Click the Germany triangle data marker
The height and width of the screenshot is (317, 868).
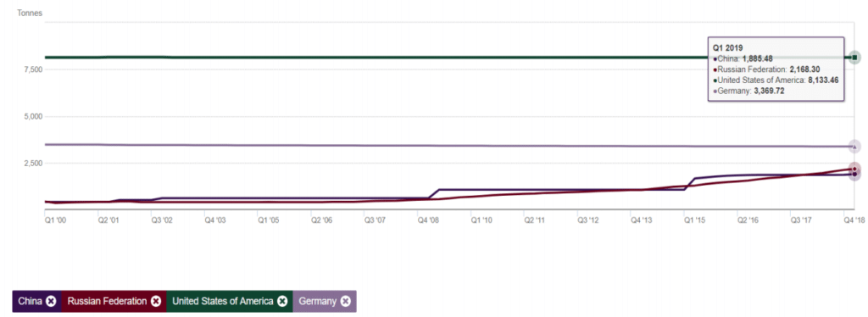click(x=854, y=147)
